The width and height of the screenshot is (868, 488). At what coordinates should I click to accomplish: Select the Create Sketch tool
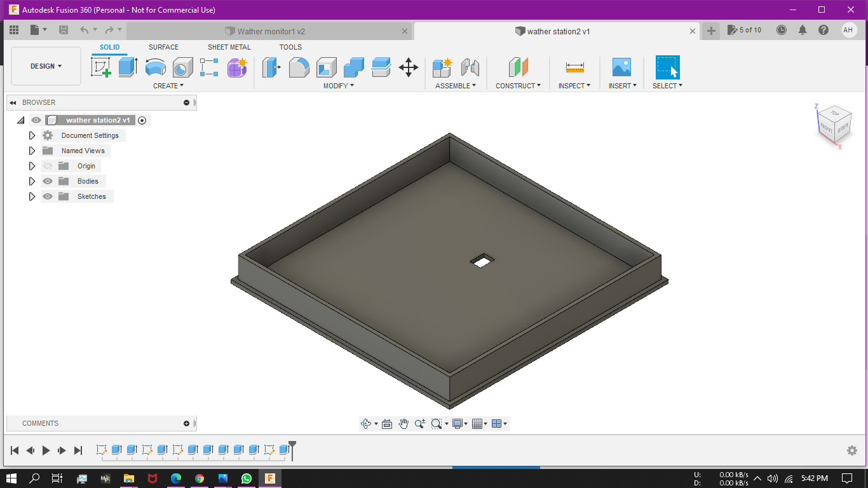click(100, 67)
